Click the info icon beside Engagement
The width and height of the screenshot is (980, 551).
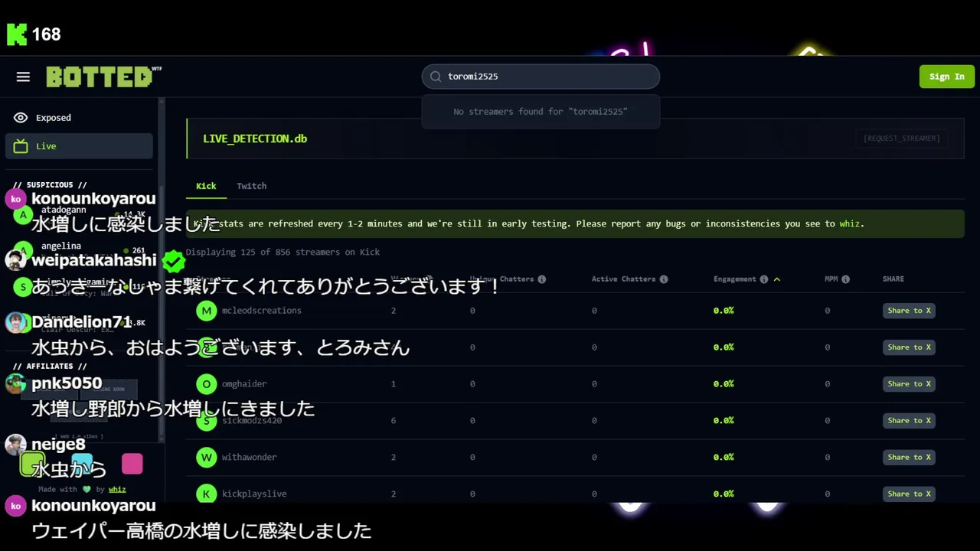coord(763,279)
